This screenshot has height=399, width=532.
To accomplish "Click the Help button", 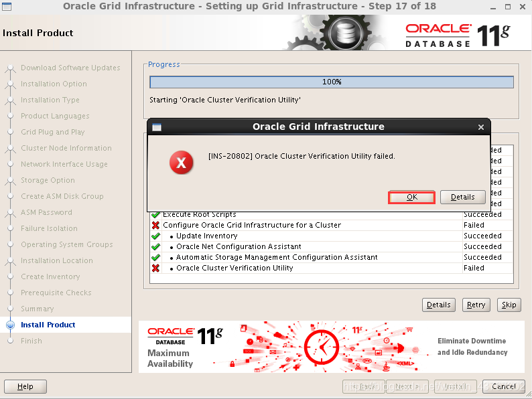I will click(25, 386).
